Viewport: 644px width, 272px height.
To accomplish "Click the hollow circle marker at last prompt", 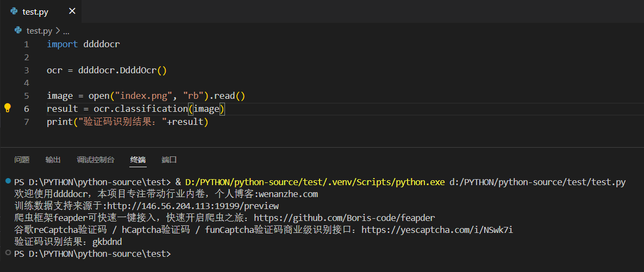I will [x=7, y=253].
